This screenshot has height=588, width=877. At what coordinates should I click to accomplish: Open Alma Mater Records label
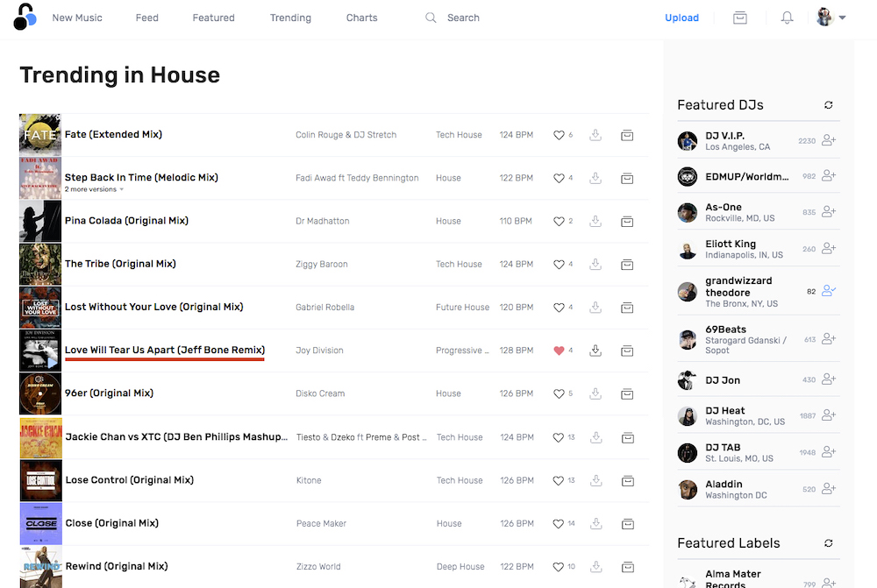pos(733,579)
